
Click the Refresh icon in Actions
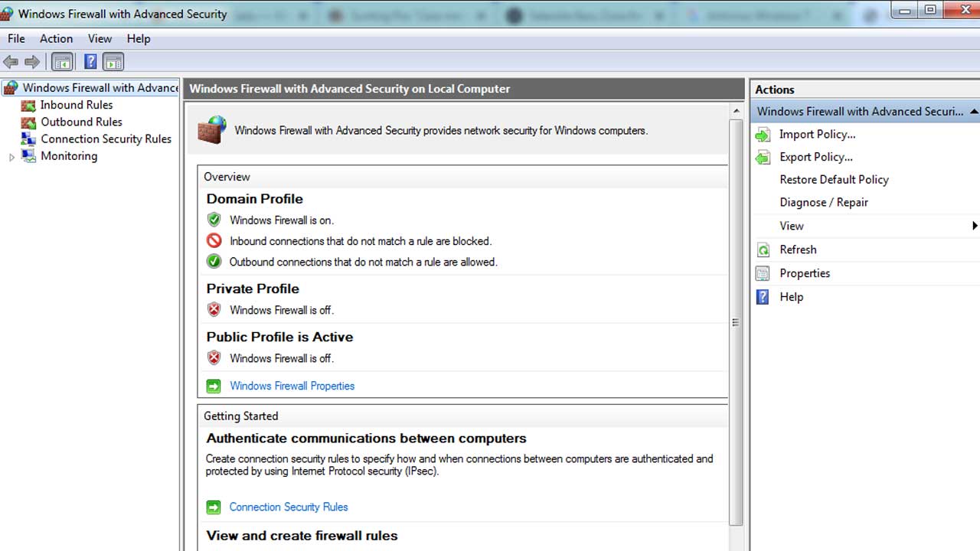763,250
